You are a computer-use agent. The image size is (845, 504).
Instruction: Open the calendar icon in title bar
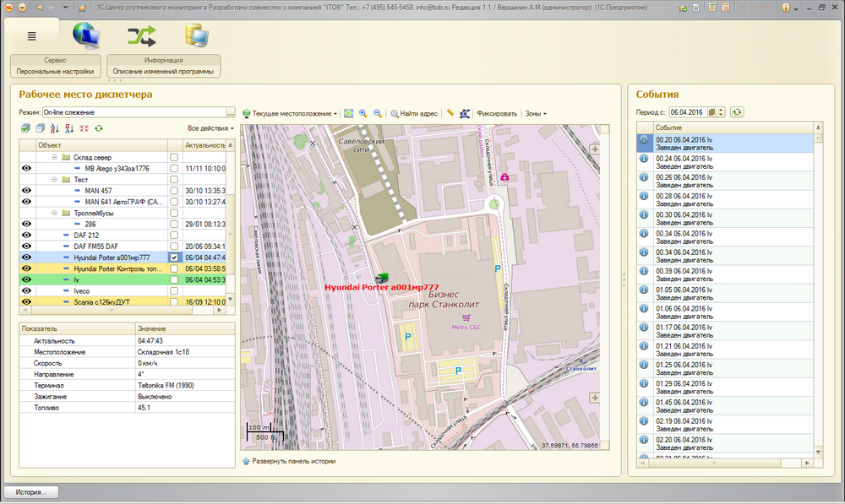726,8
